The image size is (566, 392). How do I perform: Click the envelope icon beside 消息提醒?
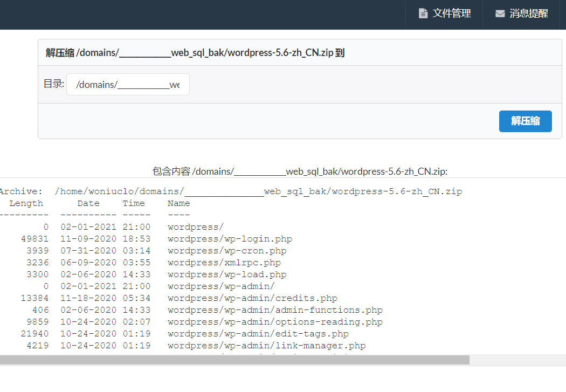(x=500, y=13)
